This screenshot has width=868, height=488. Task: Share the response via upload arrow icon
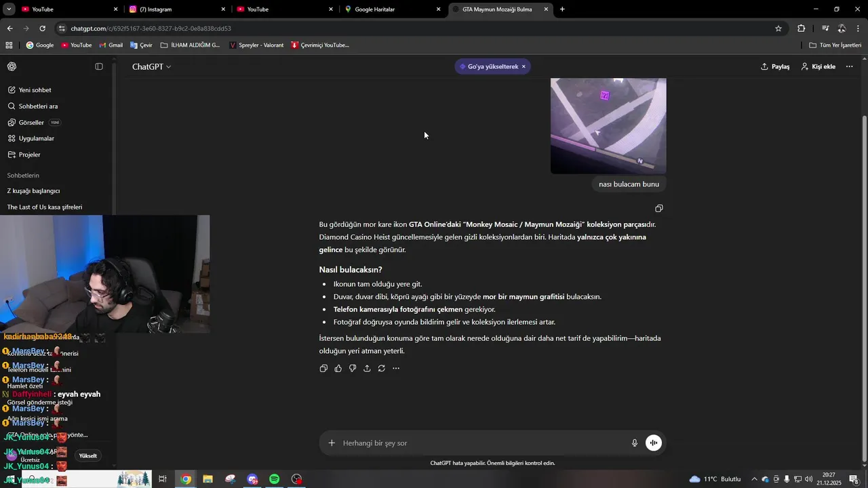(367, 368)
